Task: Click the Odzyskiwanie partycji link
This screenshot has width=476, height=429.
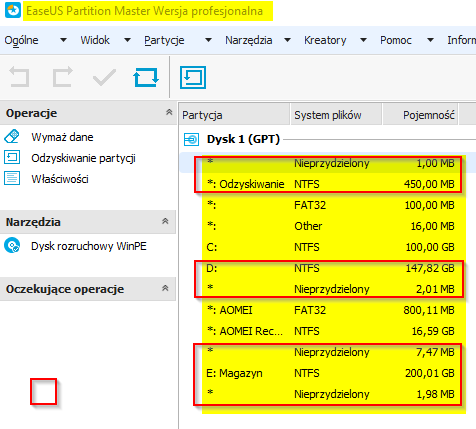Action: [83, 158]
